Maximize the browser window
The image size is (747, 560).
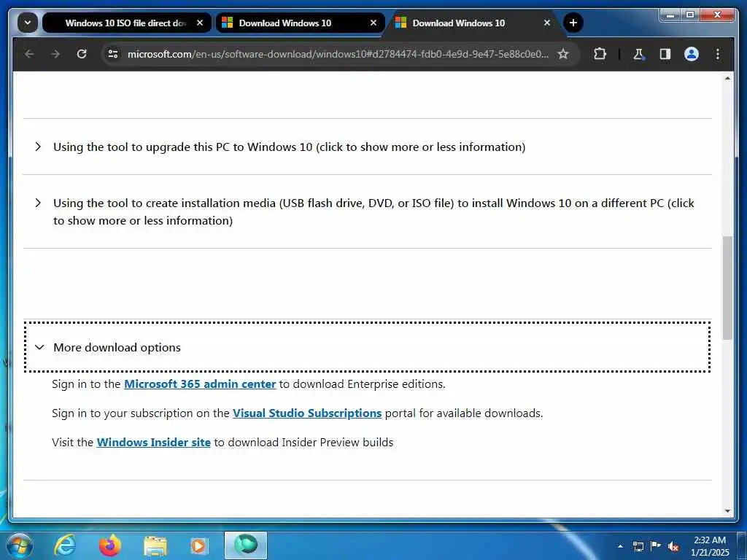click(690, 15)
